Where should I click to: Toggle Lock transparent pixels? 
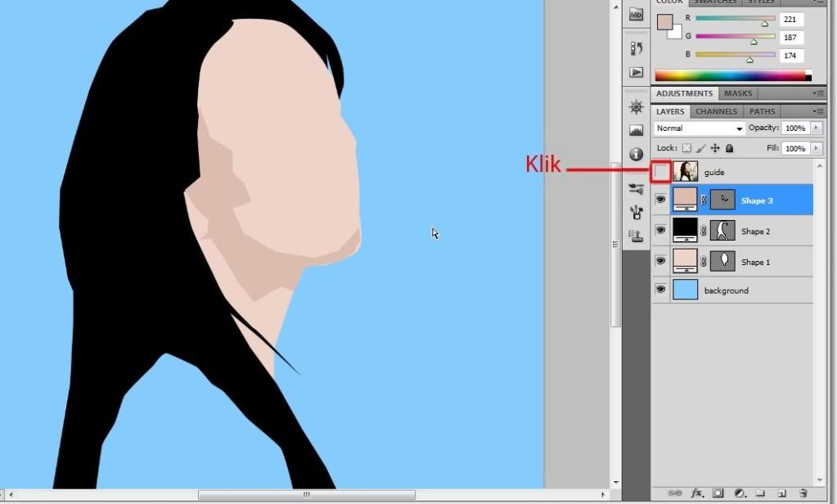click(x=686, y=148)
